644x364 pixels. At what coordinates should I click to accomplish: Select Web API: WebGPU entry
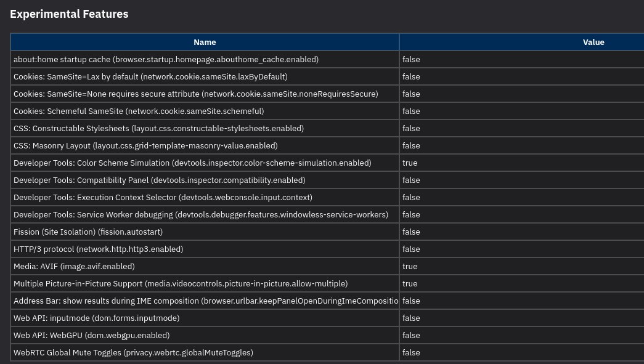[x=92, y=335]
